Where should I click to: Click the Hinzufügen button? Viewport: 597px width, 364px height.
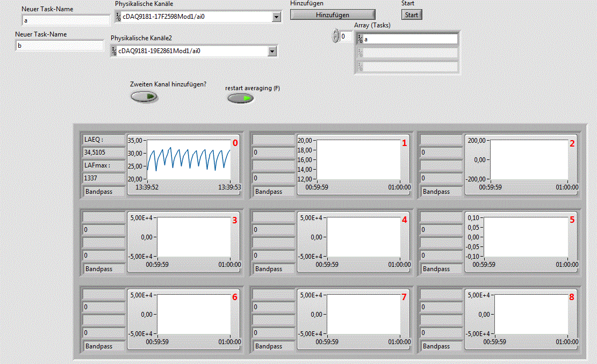pyautogui.click(x=333, y=15)
